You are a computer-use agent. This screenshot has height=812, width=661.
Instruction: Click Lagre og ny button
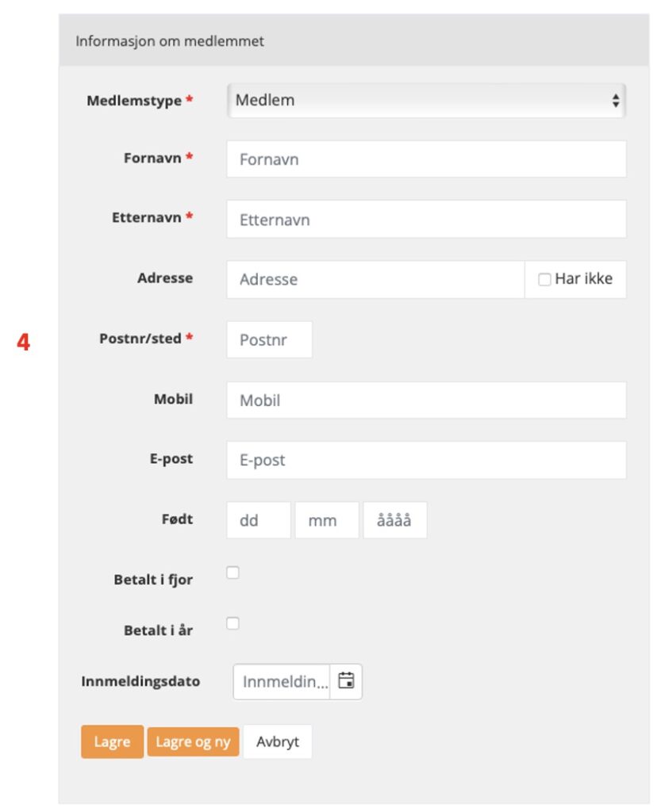click(193, 741)
